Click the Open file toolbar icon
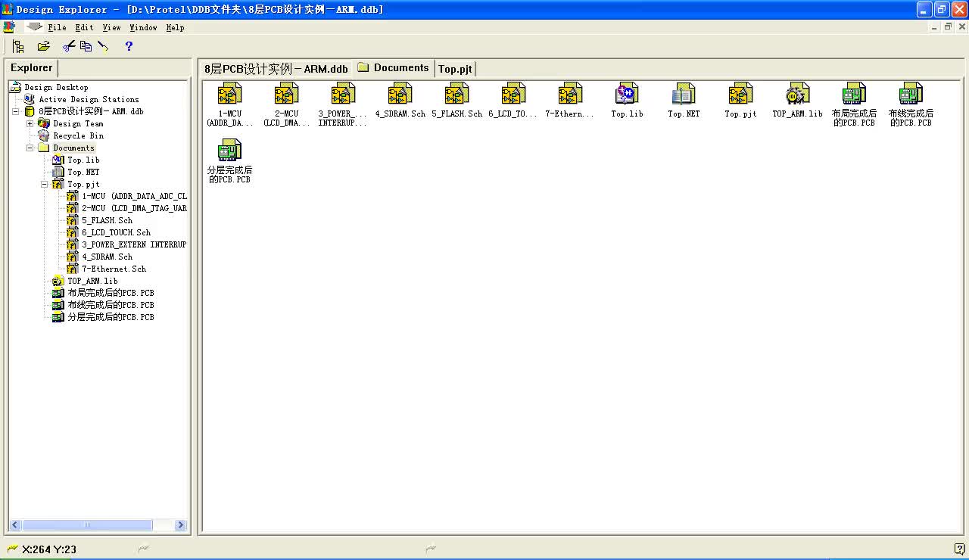969x560 pixels. (43, 46)
